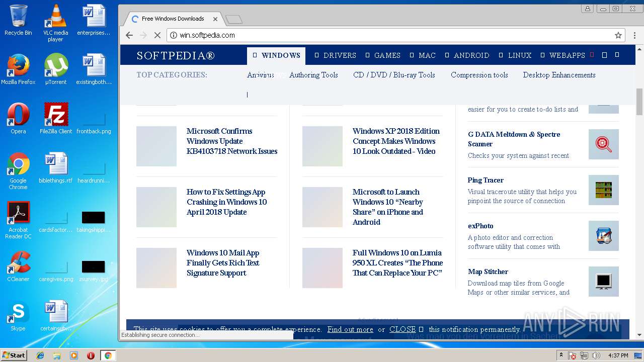Open Authoring Tools category
Screen dimensions: 644x362
point(313,75)
